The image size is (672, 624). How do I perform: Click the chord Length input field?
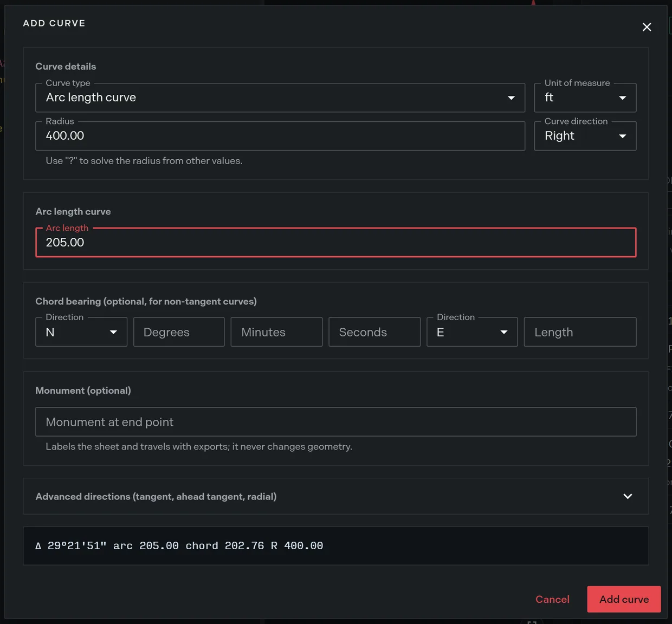580,332
